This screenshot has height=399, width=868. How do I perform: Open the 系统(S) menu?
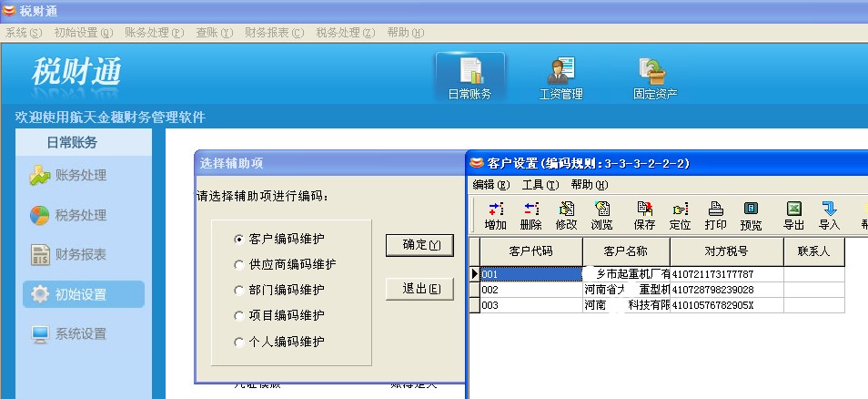24,33
